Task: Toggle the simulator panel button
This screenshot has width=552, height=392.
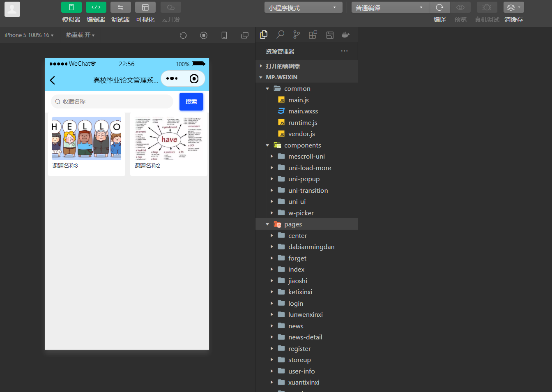Action: pos(71,7)
